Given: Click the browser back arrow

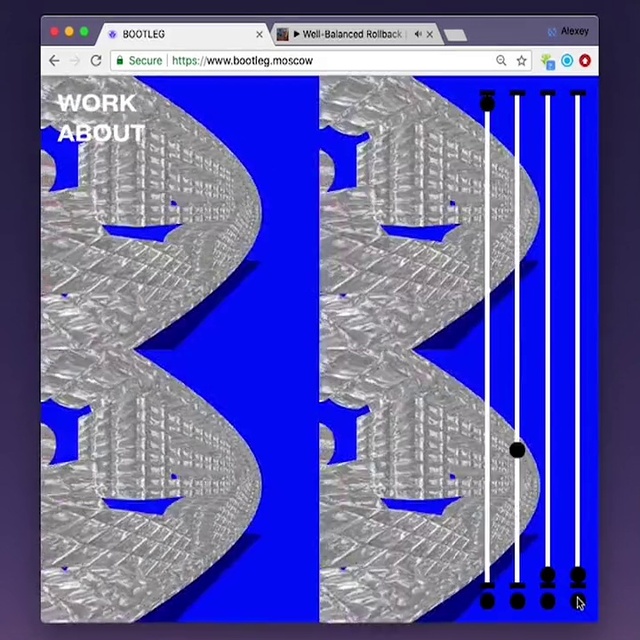Looking at the screenshot, I should (53, 61).
